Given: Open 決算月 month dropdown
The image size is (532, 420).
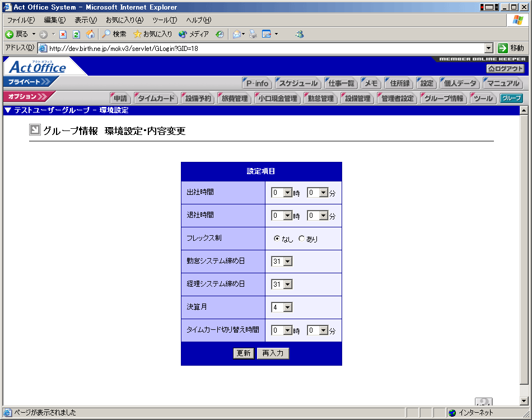Looking at the screenshot, I should [x=287, y=307].
